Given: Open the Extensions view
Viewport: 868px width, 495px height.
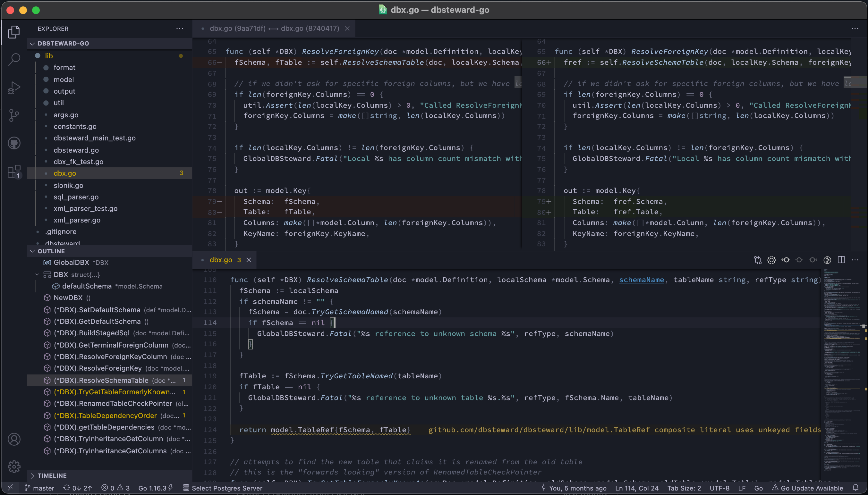Looking at the screenshot, I should pos(14,171).
